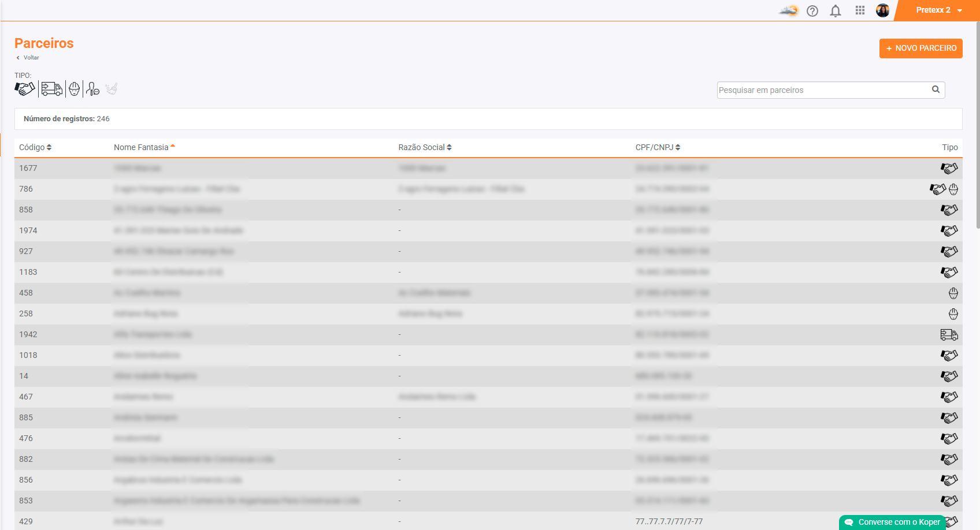Sort the table by Código column

35,147
